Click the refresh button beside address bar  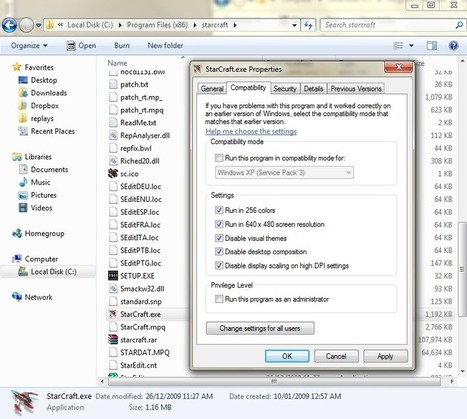[x=308, y=25]
